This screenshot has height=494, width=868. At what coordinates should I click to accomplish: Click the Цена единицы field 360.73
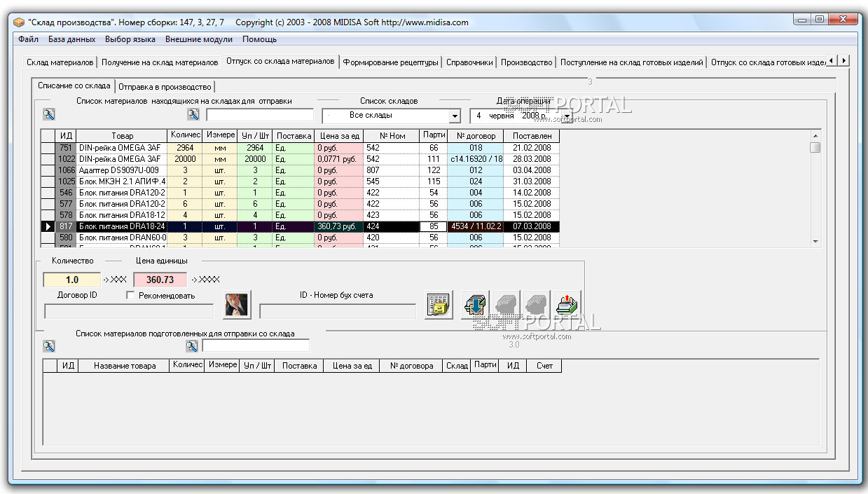(160, 280)
